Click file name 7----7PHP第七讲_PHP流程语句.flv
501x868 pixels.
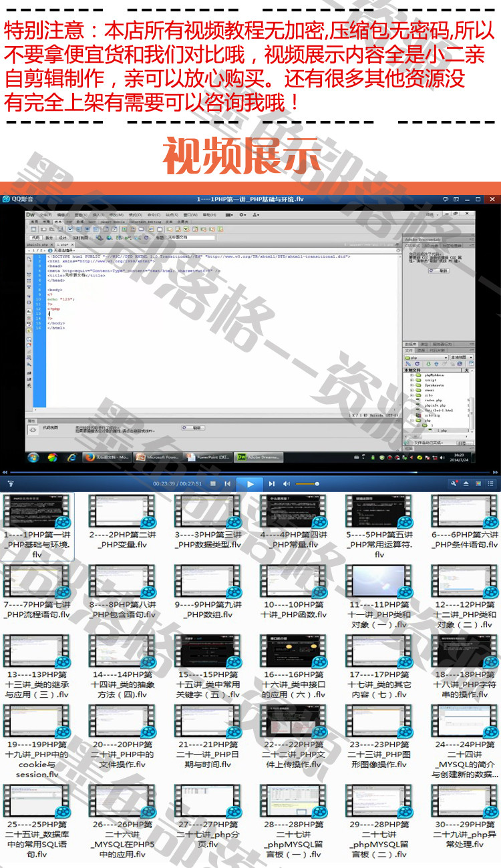(x=37, y=610)
